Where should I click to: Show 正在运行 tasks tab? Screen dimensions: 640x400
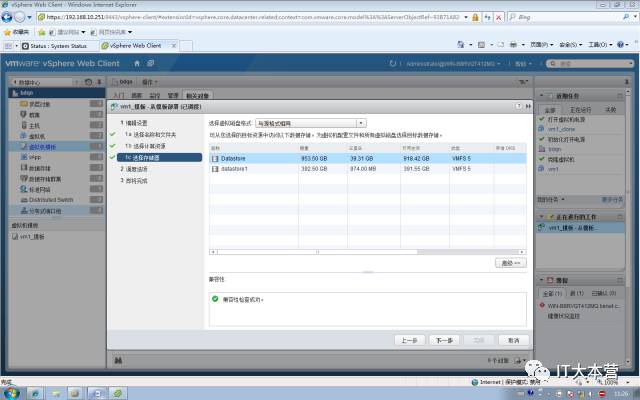coord(580,110)
